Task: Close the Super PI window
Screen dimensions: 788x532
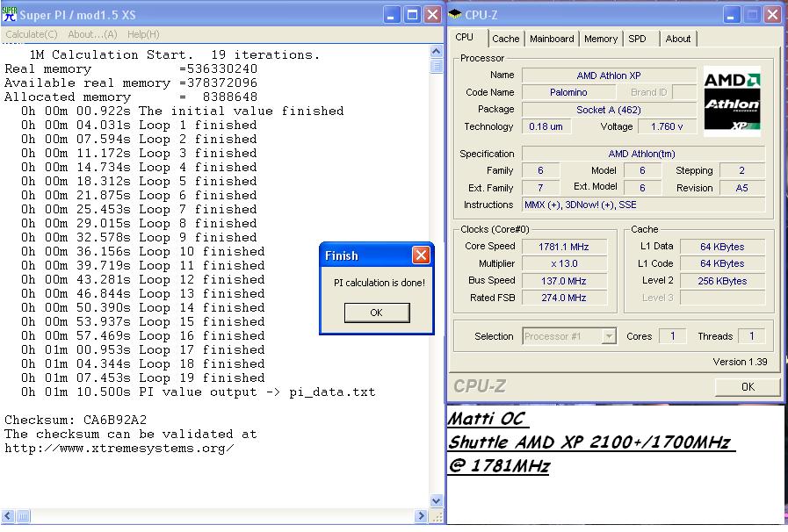Action: [432, 15]
